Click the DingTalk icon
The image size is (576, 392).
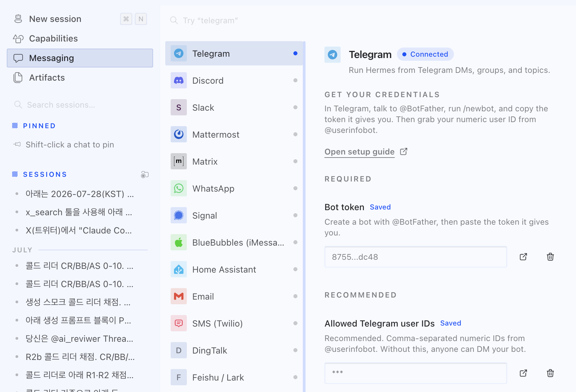pos(179,350)
